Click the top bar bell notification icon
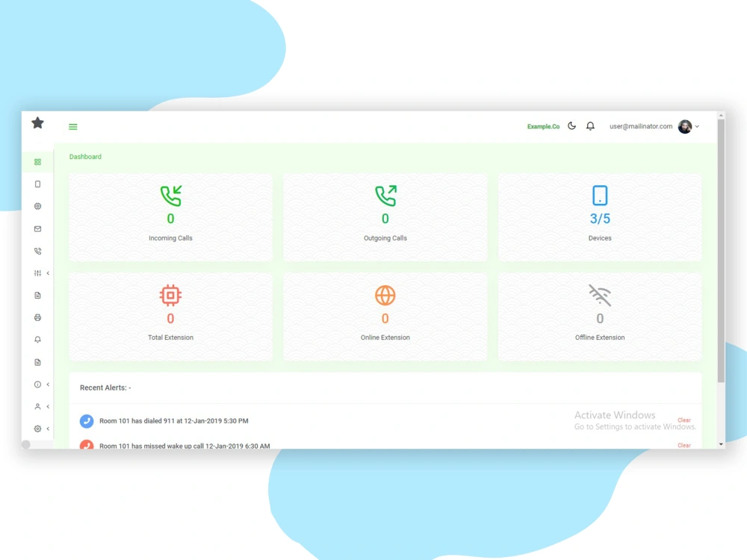The height and width of the screenshot is (560, 747). pos(590,126)
